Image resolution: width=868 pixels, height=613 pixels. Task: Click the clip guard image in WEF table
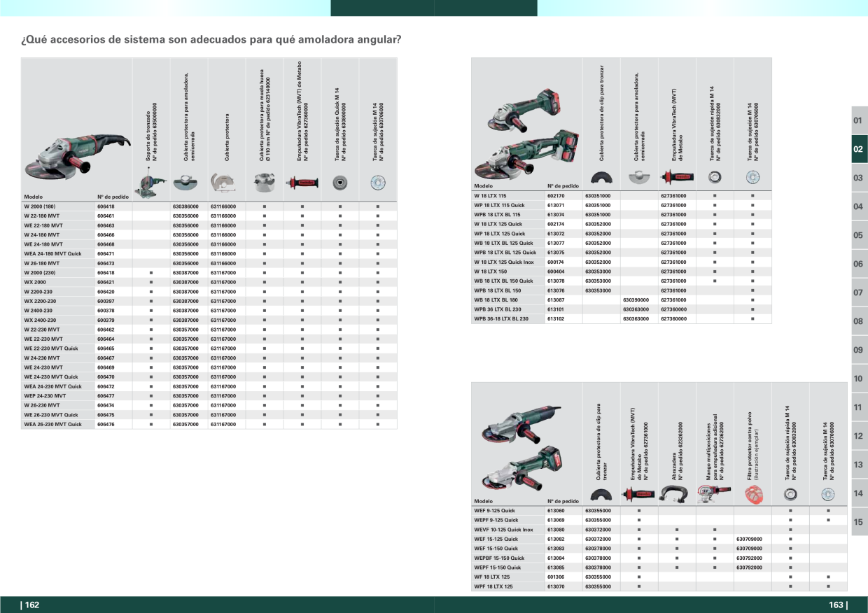[601, 495]
